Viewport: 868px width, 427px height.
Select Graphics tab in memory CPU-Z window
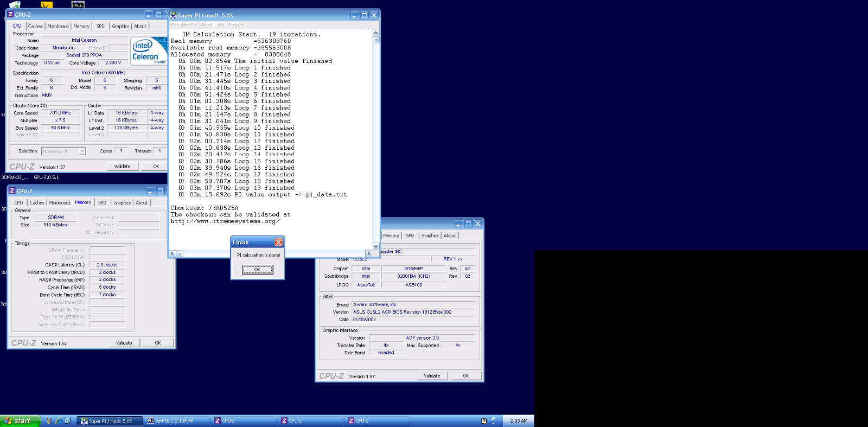122,203
